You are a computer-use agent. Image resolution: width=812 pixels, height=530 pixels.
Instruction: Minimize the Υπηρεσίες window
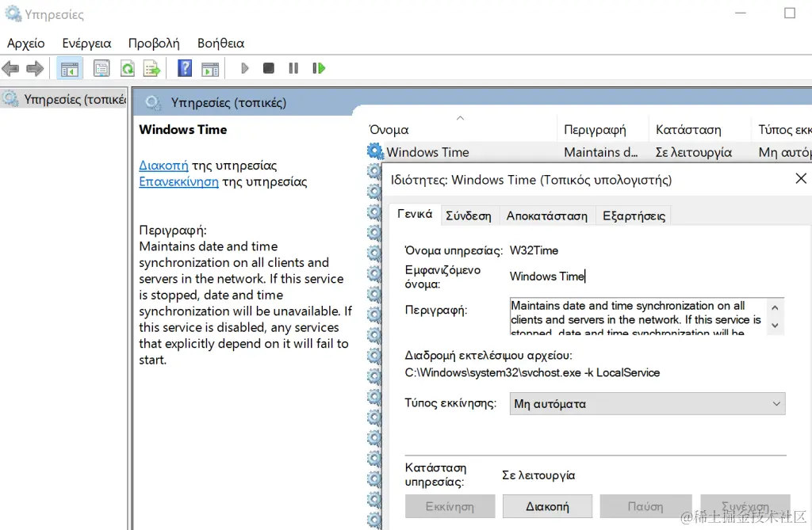click(741, 13)
